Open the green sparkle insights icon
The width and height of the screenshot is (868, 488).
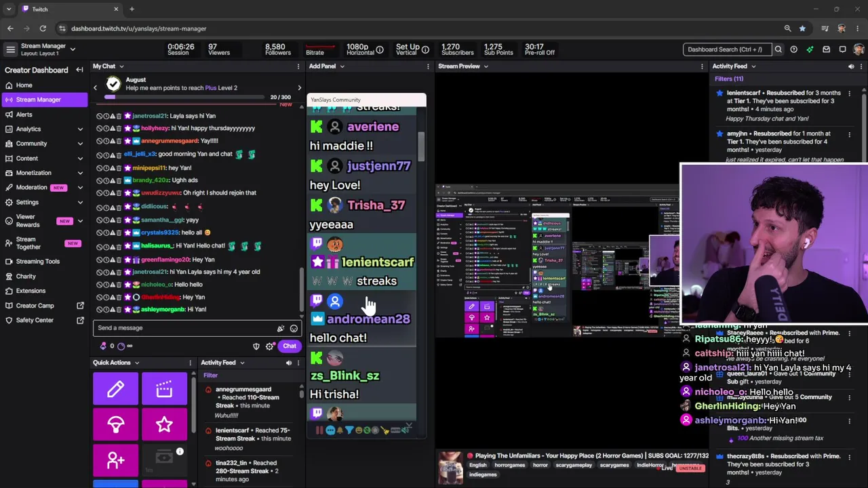pyautogui.click(x=810, y=49)
